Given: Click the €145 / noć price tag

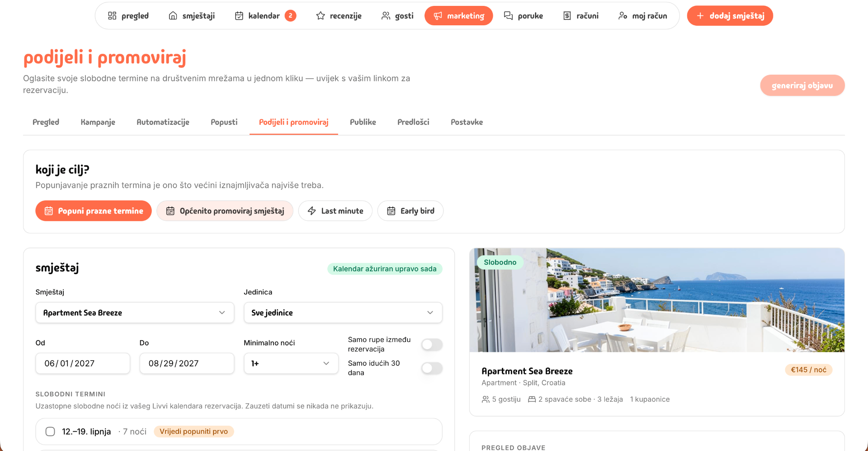Looking at the screenshot, I should pyautogui.click(x=808, y=370).
